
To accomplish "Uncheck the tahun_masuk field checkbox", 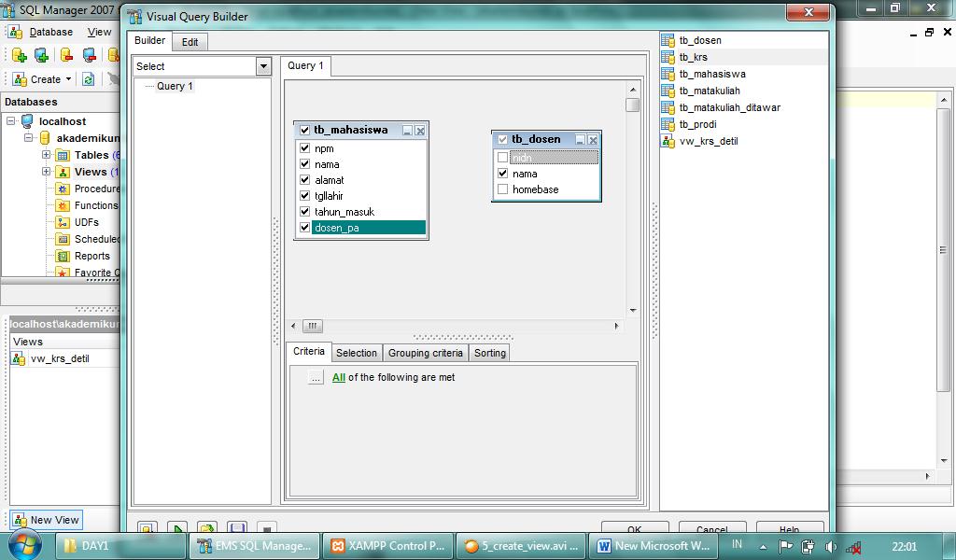I will (305, 211).
